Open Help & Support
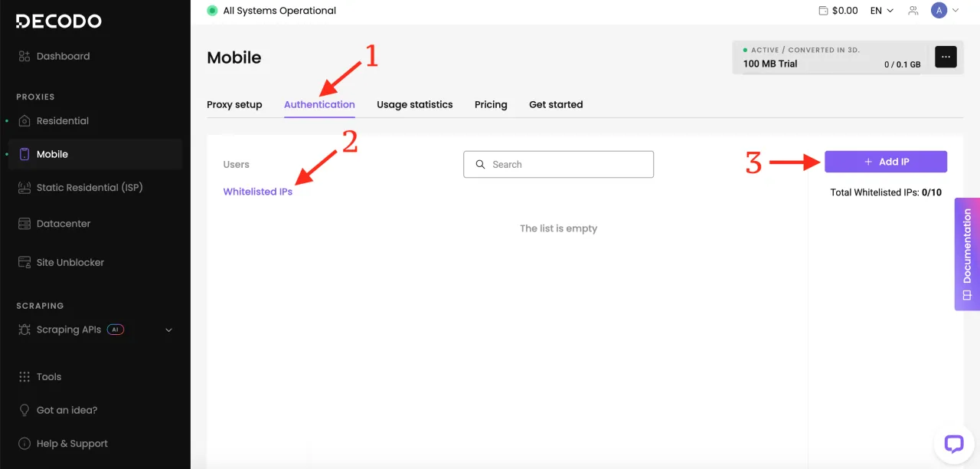The width and height of the screenshot is (980, 469). click(x=72, y=444)
